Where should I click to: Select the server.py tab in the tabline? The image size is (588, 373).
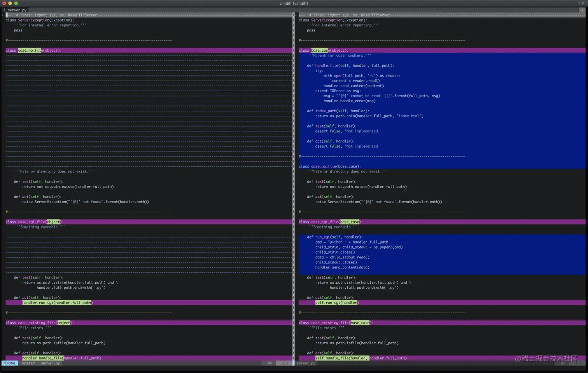click(x=15, y=10)
